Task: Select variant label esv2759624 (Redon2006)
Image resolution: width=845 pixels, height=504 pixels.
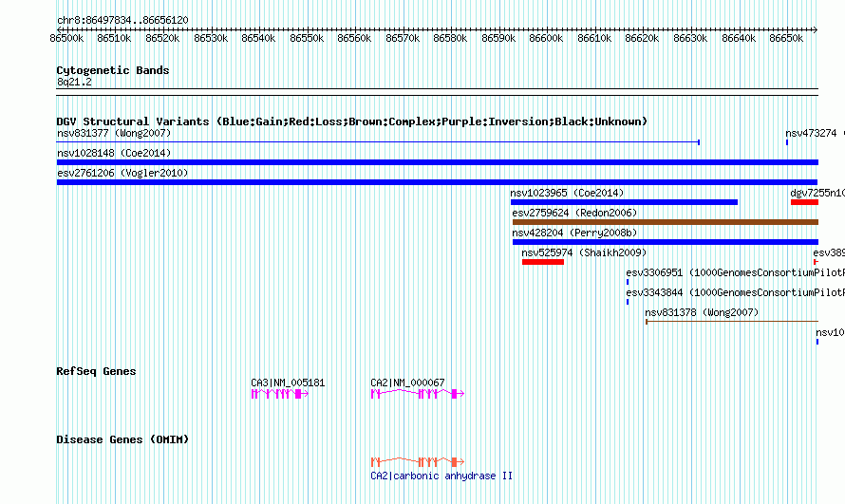Action: [574, 213]
